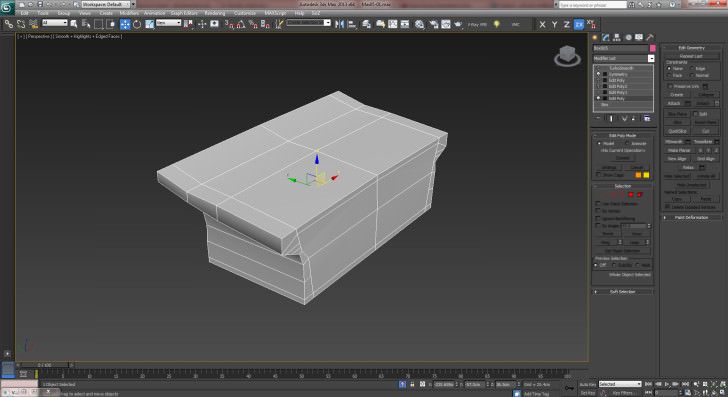Image resolution: width=728 pixels, height=397 pixels.
Task: Open the selection filter dropdown
Action: [x=55, y=23]
